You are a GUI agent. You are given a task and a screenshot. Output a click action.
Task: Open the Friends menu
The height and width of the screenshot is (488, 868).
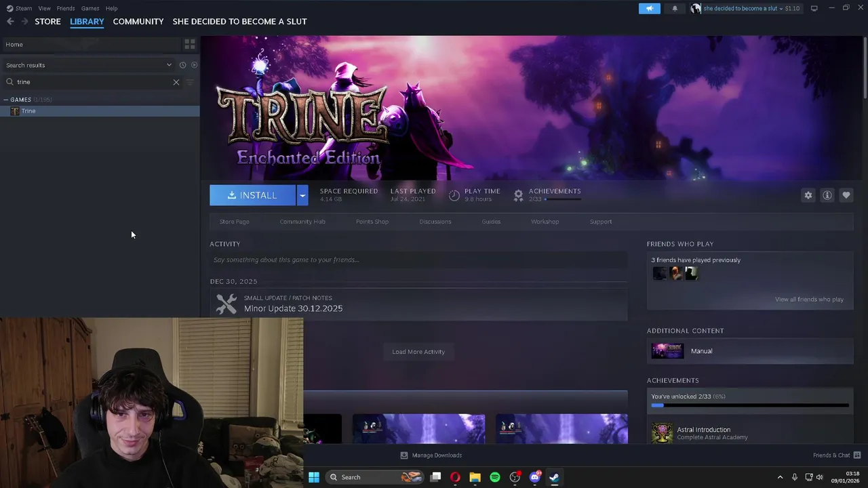click(66, 8)
